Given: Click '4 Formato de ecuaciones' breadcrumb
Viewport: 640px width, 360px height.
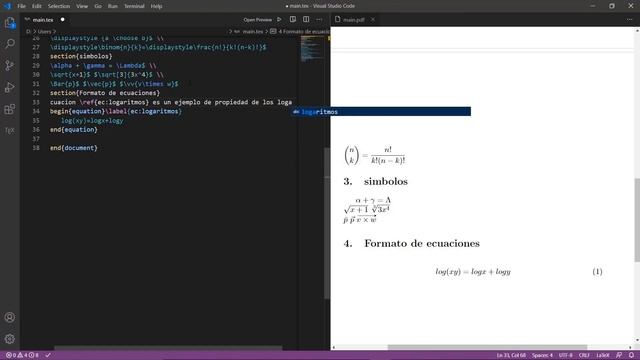Looking at the screenshot, I should [300, 31].
